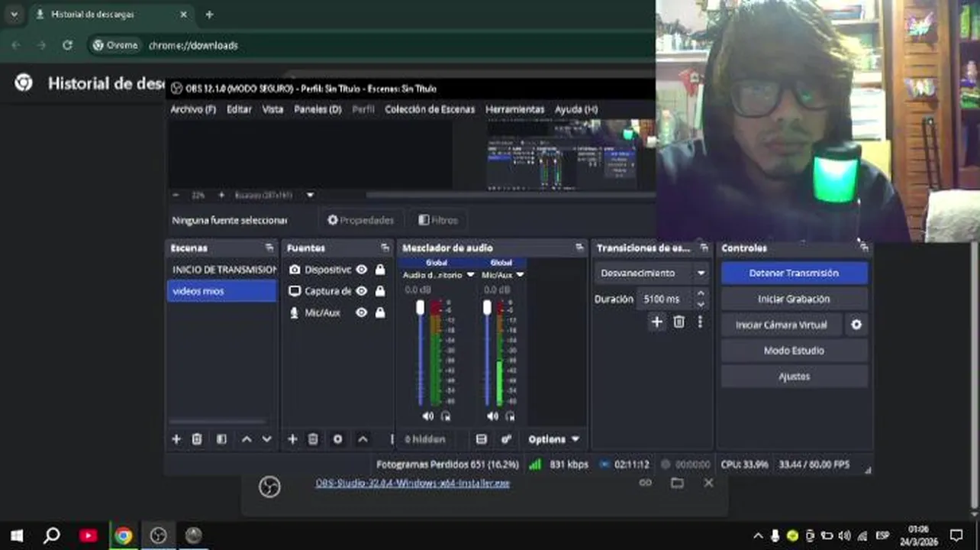Remove selected source with trash icon
The image size is (980, 550).
[313, 439]
